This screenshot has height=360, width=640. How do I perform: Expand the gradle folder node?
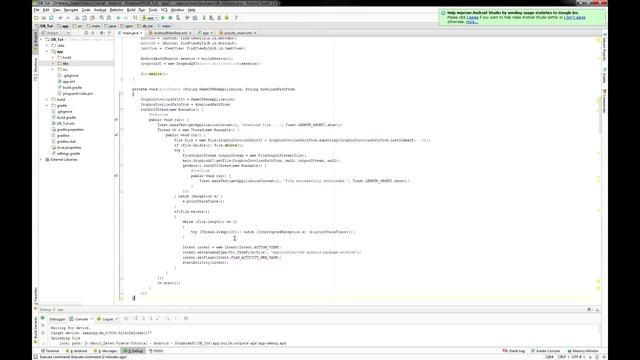point(47,106)
